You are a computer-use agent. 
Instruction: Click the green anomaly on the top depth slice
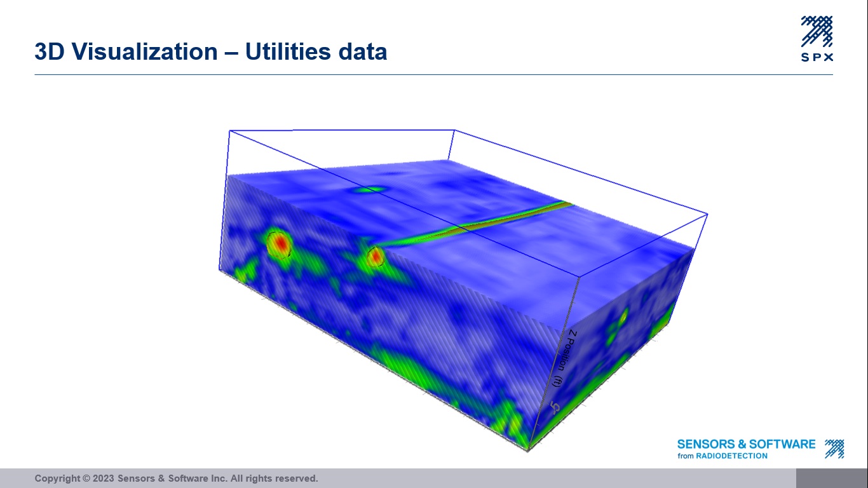[x=367, y=189]
